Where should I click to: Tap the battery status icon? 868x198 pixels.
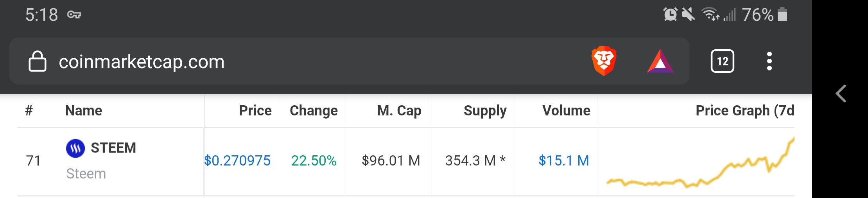pos(782,15)
